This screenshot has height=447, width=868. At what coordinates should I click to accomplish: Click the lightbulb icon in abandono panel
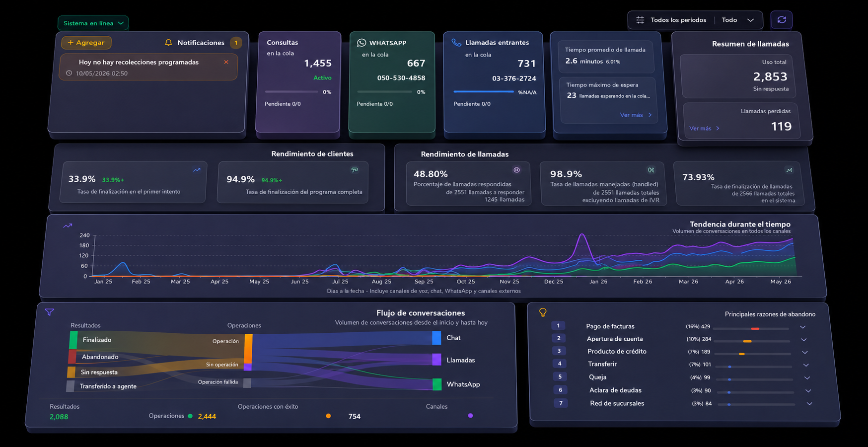click(543, 312)
